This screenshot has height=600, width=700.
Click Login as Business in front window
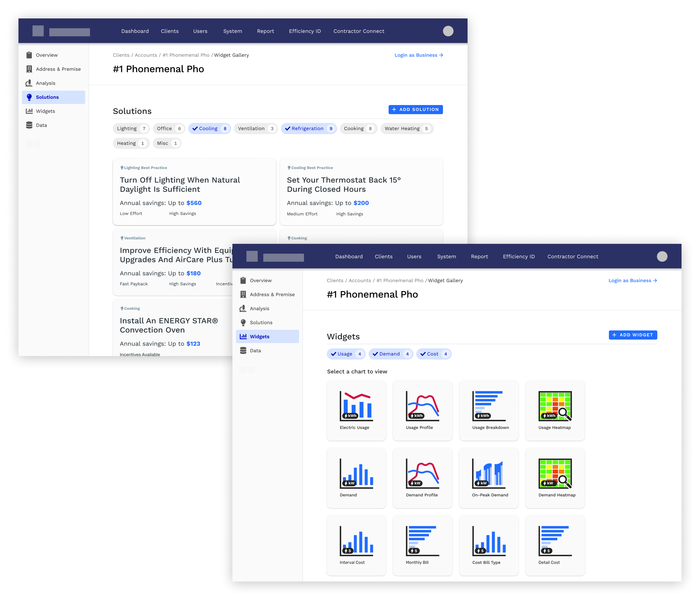click(x=632, y=281)
